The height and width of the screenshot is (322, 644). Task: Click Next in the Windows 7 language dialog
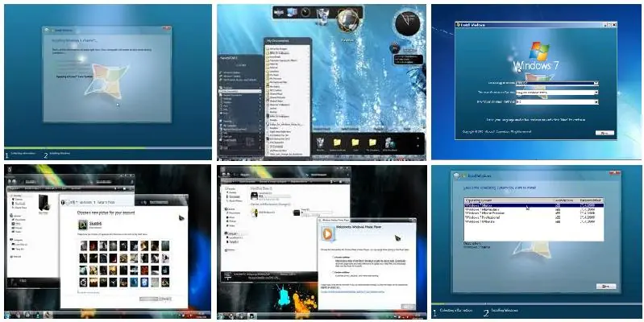pyautogui.click(x=605, y=133)
